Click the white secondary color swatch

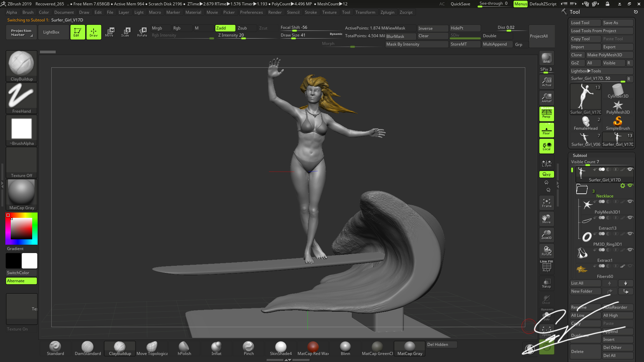pyautogui.click(x=30, y=261)
